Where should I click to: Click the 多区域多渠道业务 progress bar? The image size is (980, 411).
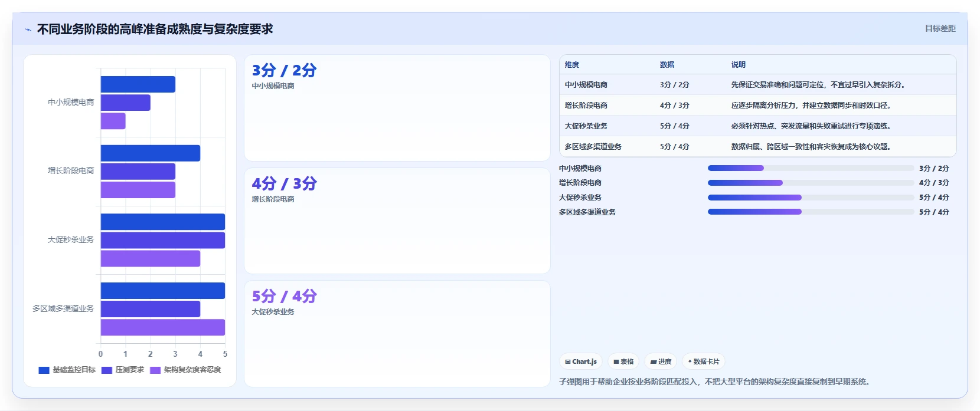coord(811,212)
